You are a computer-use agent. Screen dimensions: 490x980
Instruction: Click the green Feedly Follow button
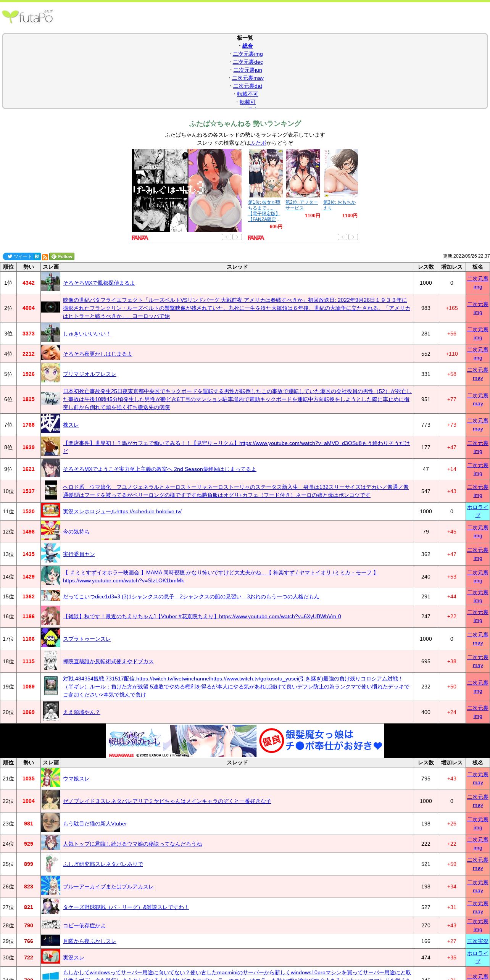(x=62, y=256)
